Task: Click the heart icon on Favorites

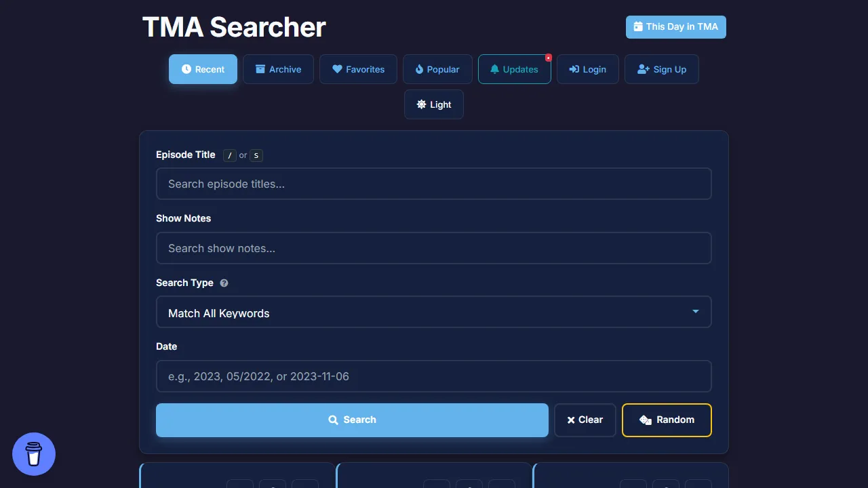Action: click(338, 69)
